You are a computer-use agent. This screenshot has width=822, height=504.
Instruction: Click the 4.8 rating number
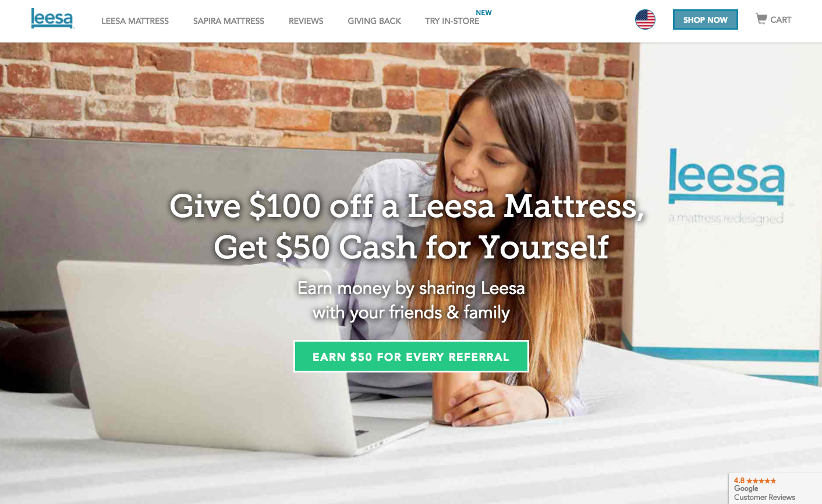739,481
